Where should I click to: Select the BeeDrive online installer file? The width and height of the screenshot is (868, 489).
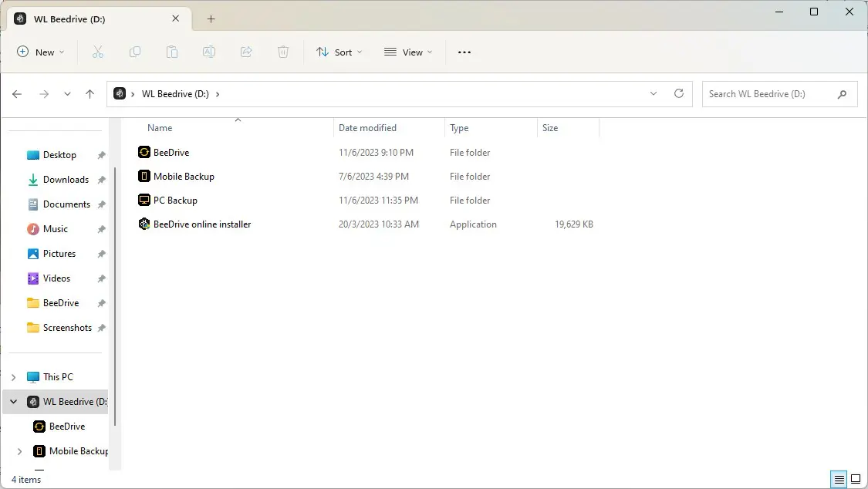click(366, 224)
